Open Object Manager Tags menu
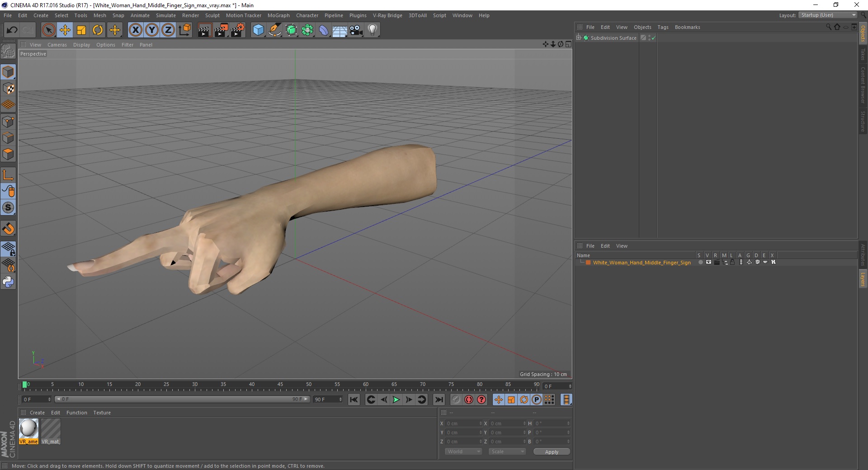The image size is (868, 470). 663,27
